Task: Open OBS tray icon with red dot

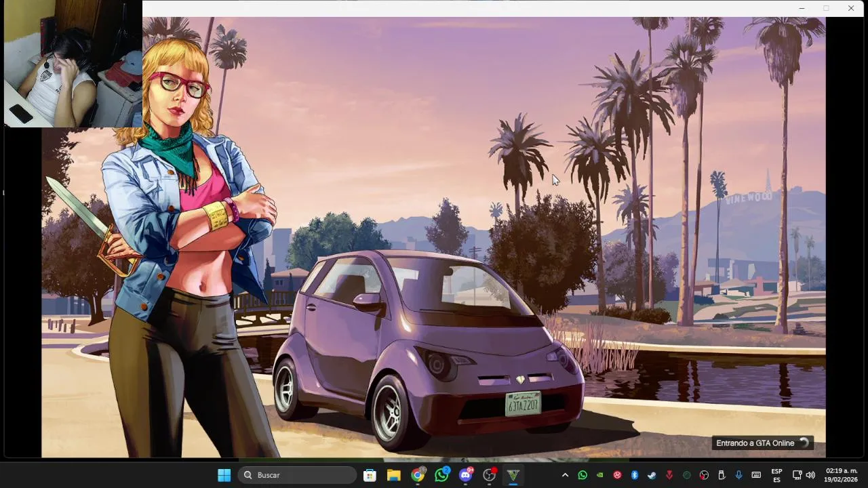Action: tap(705, 475)
